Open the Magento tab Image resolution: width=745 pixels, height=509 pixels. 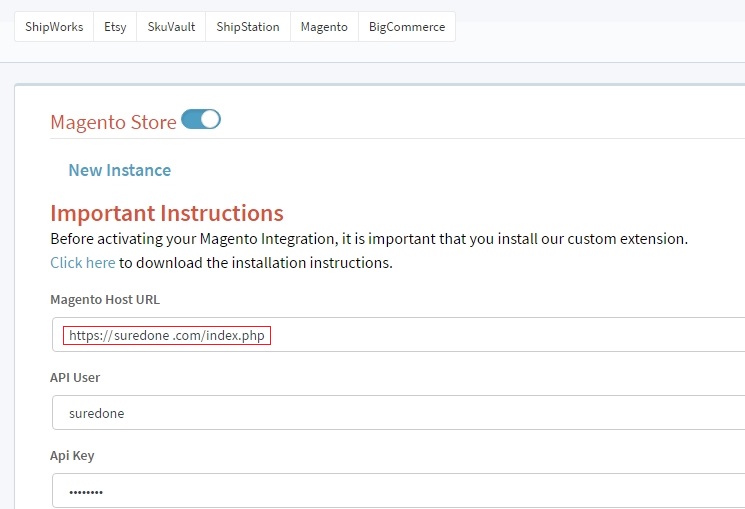point(324,27)
